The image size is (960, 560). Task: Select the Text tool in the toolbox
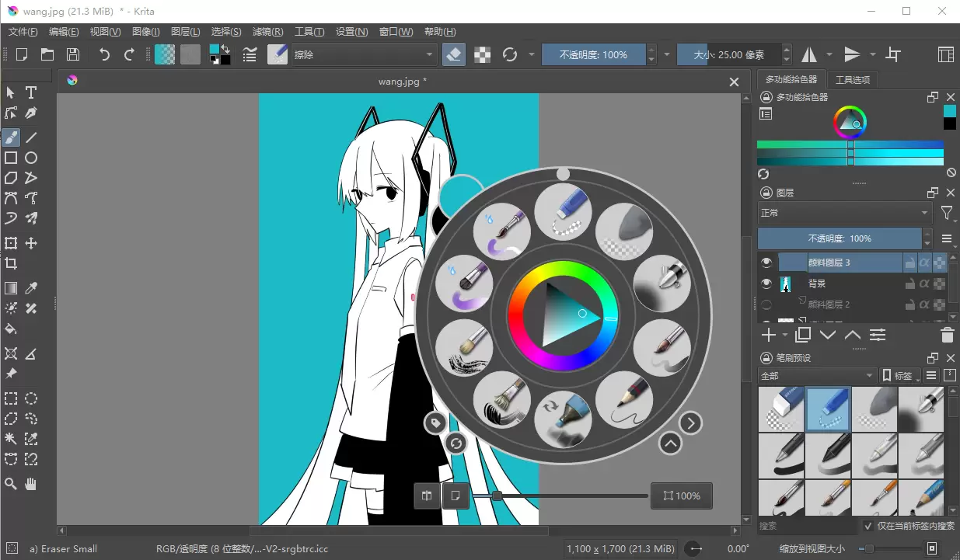click(31, 92)
